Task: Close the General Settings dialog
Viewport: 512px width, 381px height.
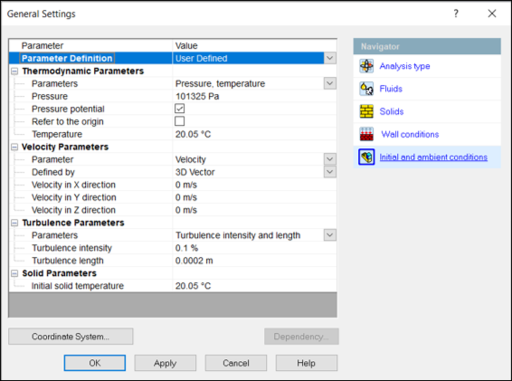Action: tap(492, 14)
